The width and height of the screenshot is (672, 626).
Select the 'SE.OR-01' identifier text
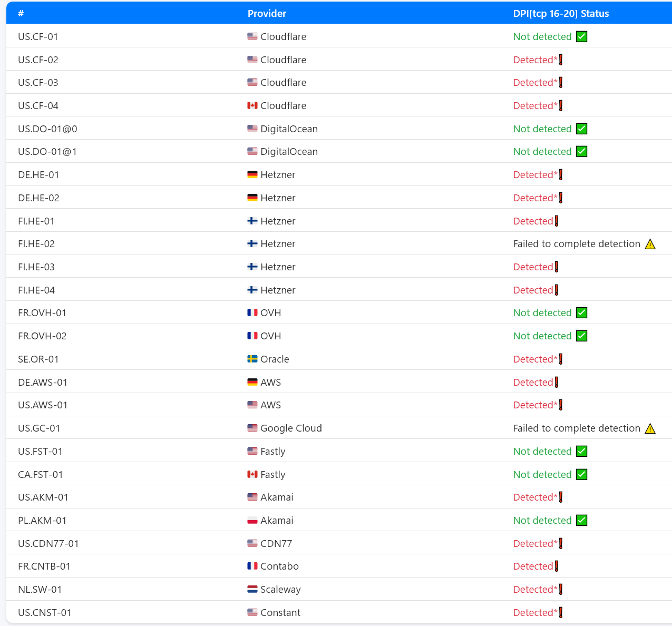[38, 359]
